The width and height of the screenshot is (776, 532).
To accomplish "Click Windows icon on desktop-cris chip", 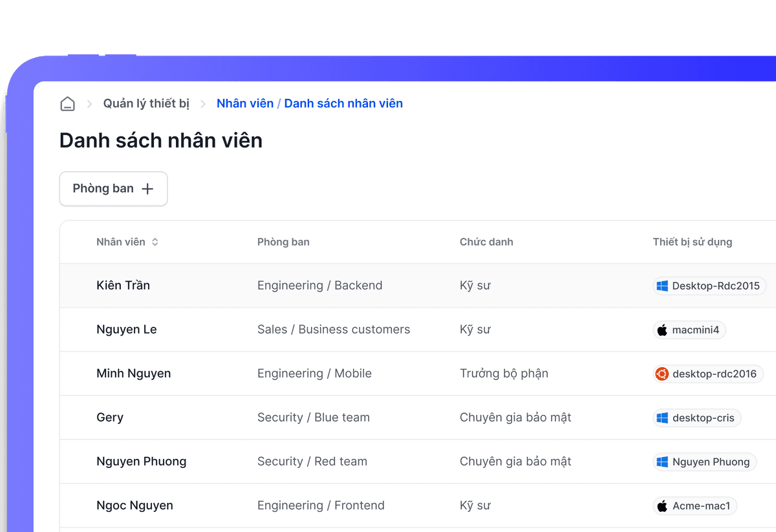I will pos(662,418).
